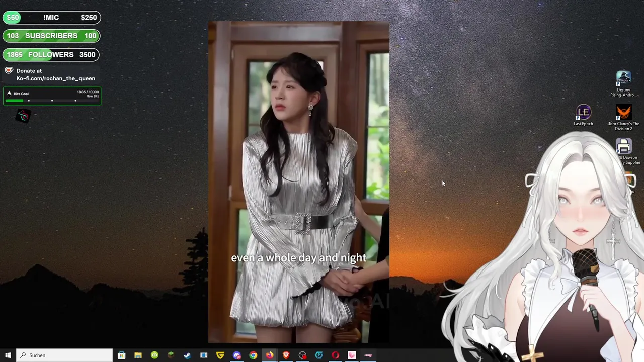Select Last Epoch desktop shortcut
This screenshot has height=362, width=644.
coord(583,116)
